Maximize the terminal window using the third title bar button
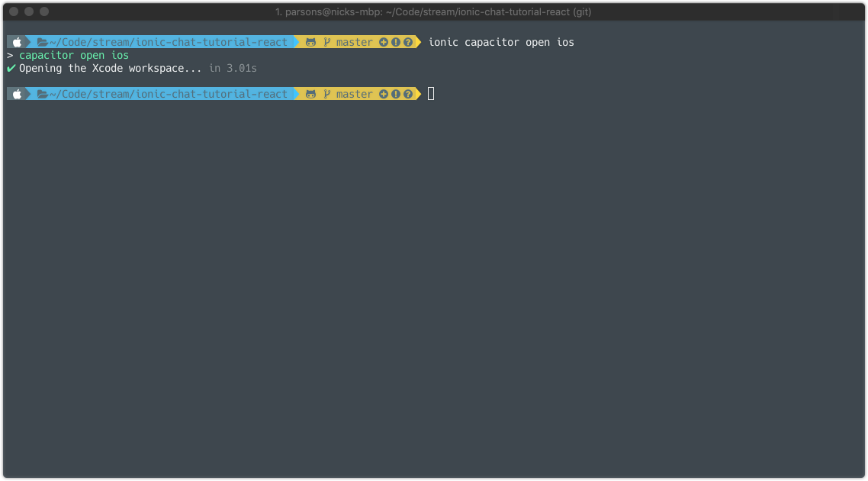 pyautogui.click(x=44, y=11)
